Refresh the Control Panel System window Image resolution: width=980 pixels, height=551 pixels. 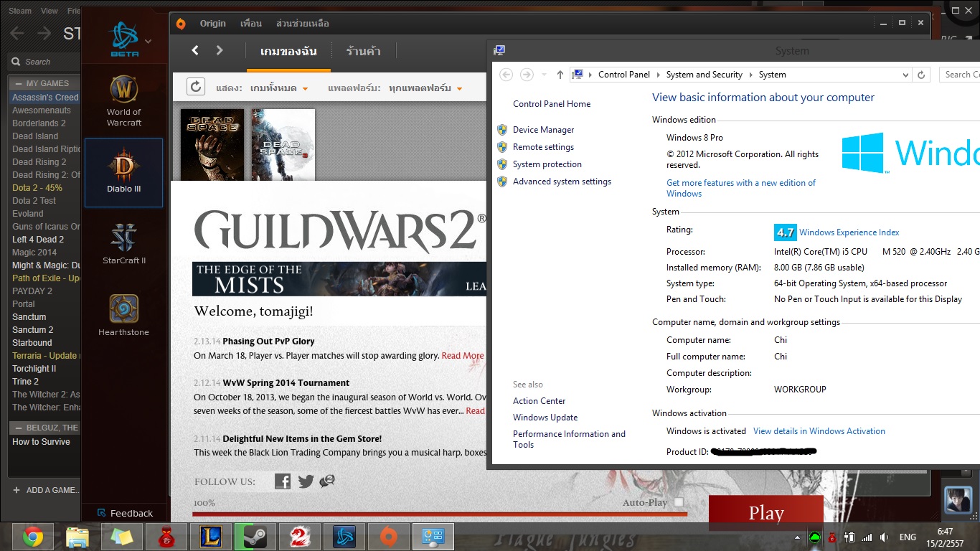click(922, 75)
